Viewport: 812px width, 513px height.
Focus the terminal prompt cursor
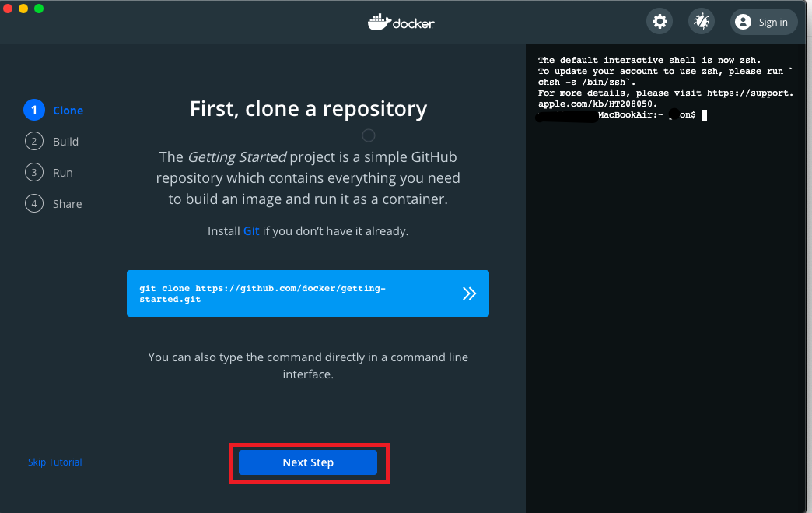[705, 115]
